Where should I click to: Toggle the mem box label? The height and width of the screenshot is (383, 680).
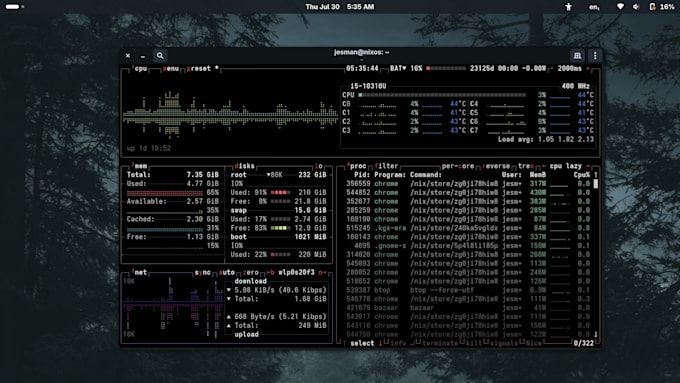pyautogui.click(x=139, y=166)
